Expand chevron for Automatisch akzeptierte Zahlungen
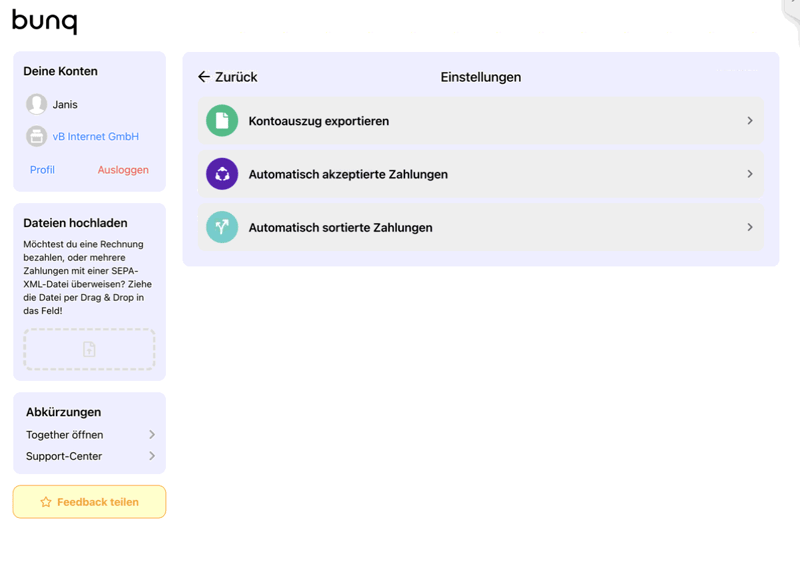The height and width of the screenshot is (568, 800). tap(750, 174)
